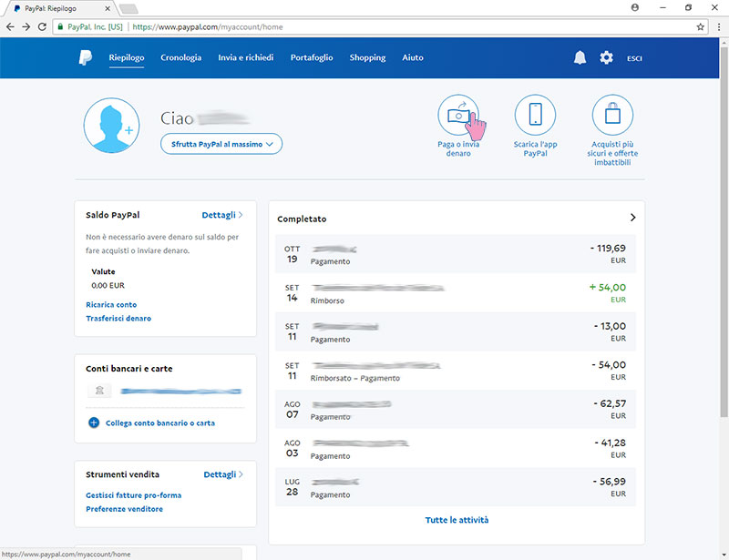The image size is (729, 560).
Task: Open account settings gear
Action: coord(606,57)
